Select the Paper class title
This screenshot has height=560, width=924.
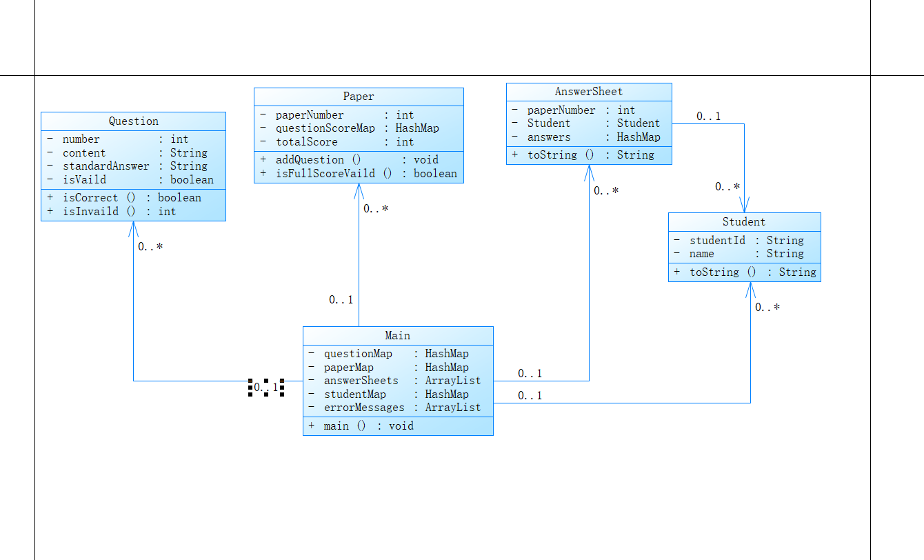[359, 97]
